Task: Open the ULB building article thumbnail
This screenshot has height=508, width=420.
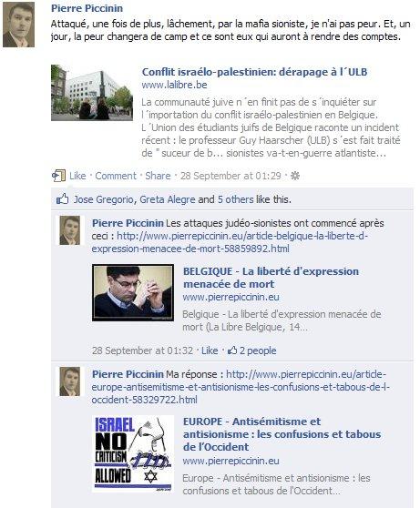Action: tap(92, 93)
